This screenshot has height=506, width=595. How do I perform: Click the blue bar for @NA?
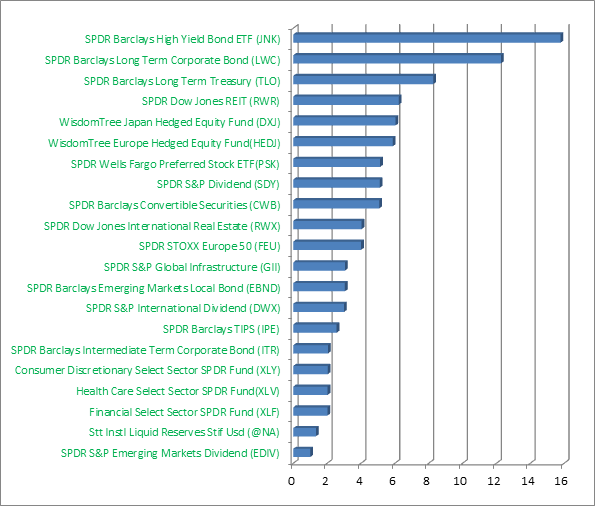[306, 431]
